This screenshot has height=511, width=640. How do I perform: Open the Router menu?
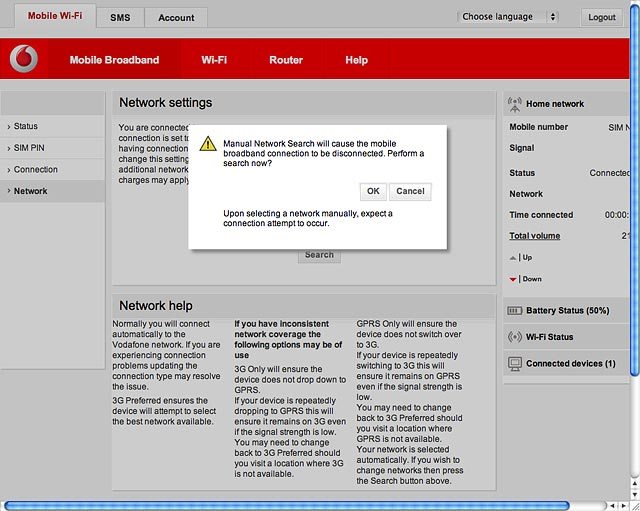pos(286,60)
